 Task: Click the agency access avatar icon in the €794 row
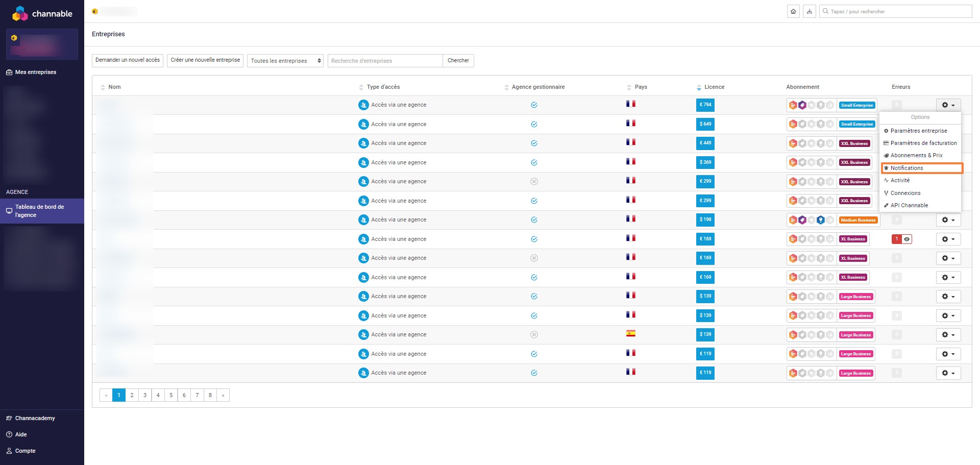point(363,105)
